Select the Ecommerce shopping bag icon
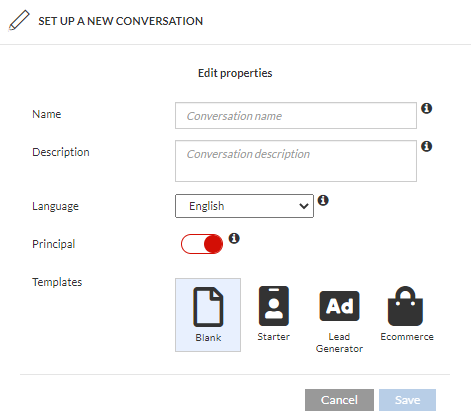This screenshot has height=420, width=471. tap(405, 306)
